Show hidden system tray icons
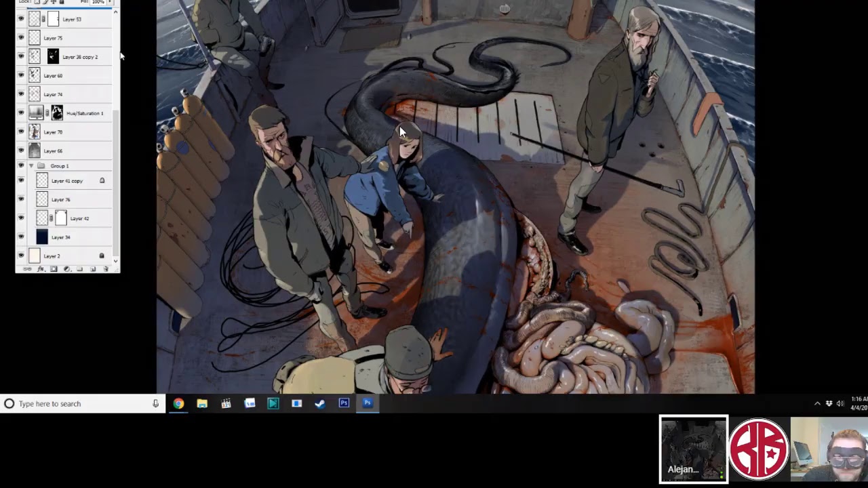This screenshot has height=488, width=868. pos(816,403)
